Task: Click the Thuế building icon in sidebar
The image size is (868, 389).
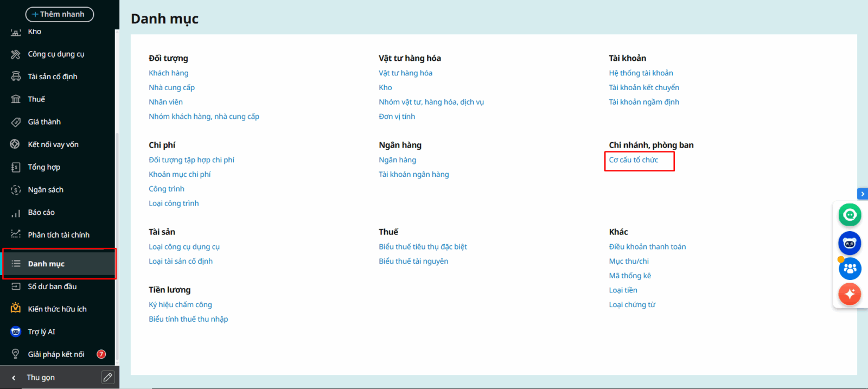Action: [16, 99]
